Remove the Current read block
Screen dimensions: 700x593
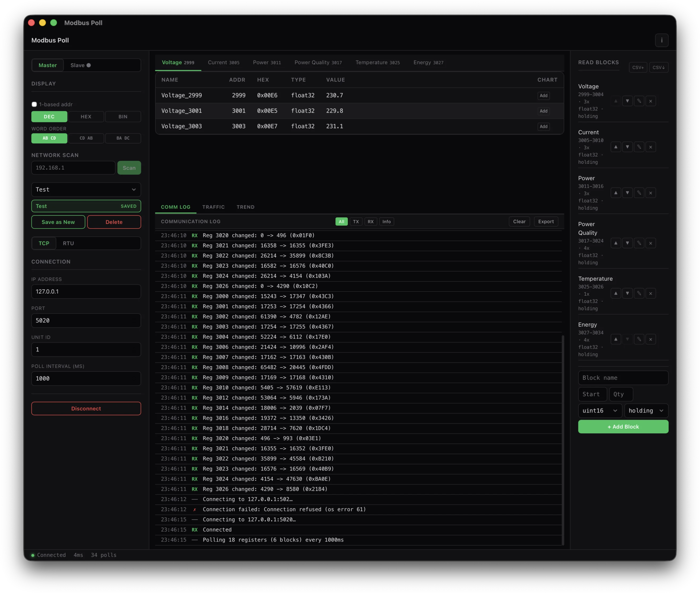pos(650,147)
